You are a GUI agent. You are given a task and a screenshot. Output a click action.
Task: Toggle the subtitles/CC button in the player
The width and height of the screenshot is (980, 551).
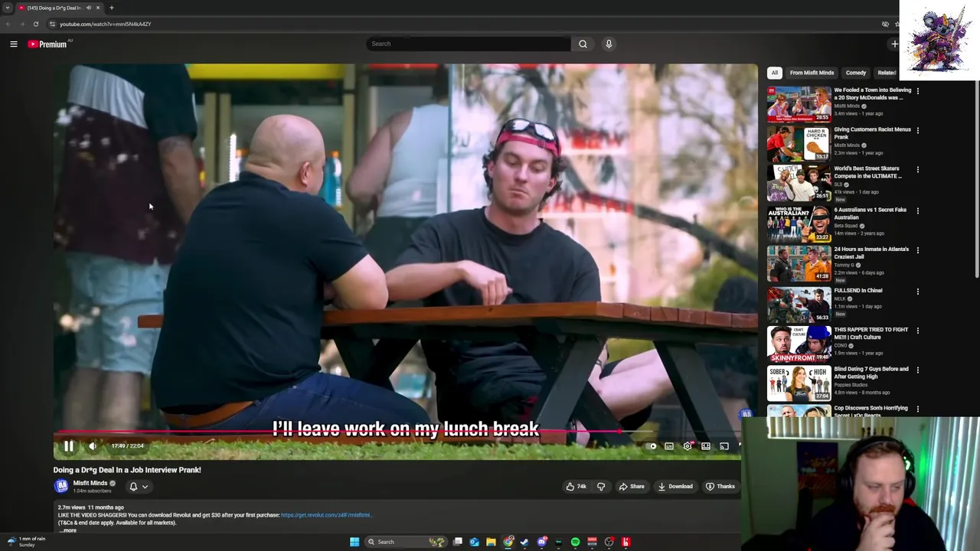click(x=669, y=446)
